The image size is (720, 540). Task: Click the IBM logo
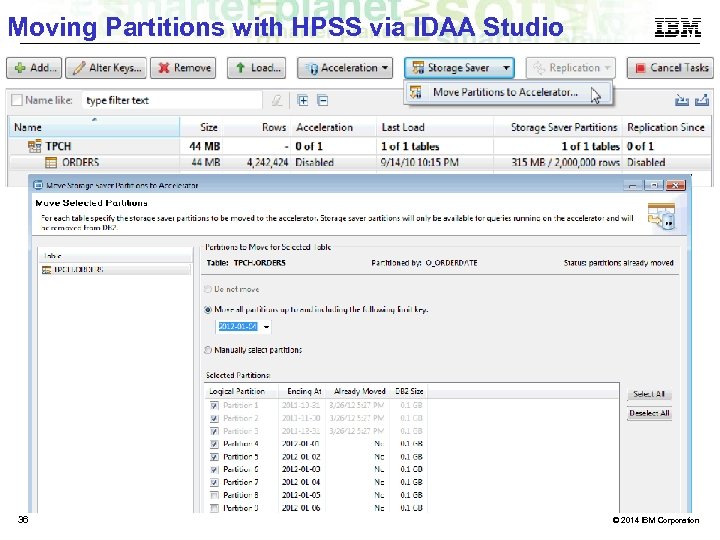(x=678, y=27)
